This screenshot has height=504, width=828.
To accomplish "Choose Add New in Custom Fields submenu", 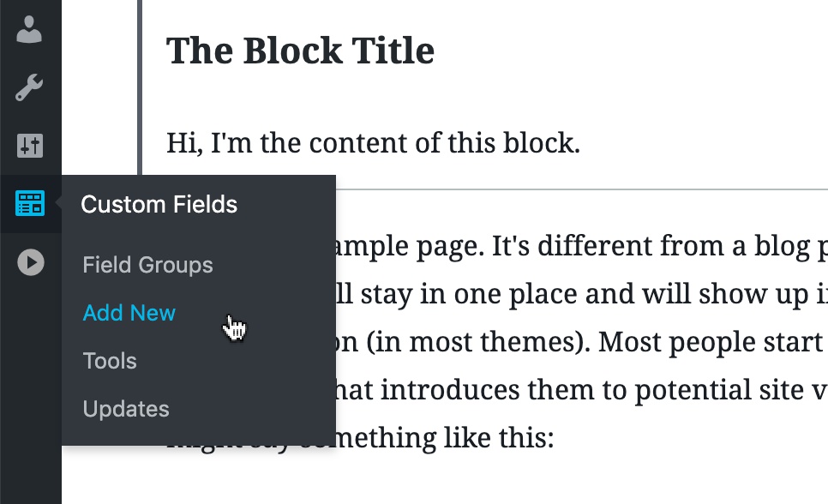I will [129, 313].
